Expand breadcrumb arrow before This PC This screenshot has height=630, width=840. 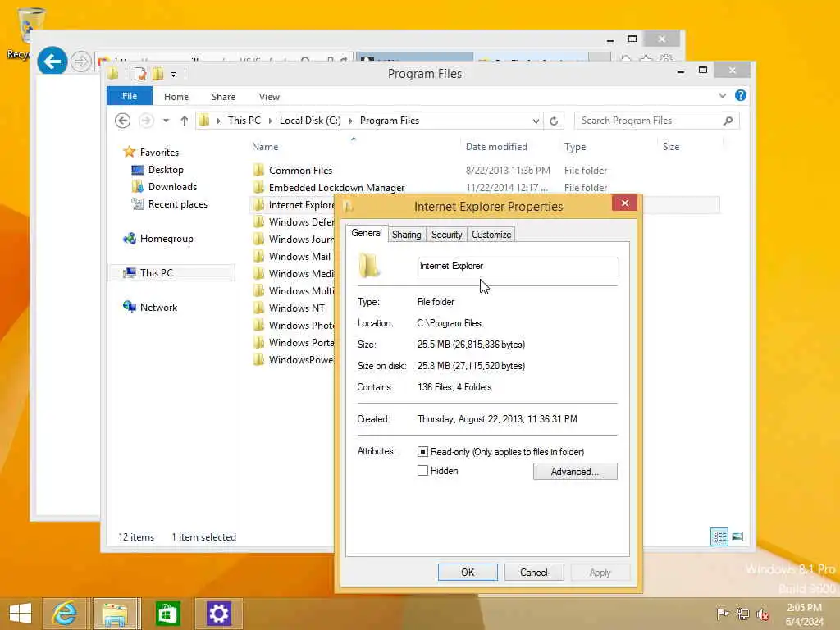[218, 121]
